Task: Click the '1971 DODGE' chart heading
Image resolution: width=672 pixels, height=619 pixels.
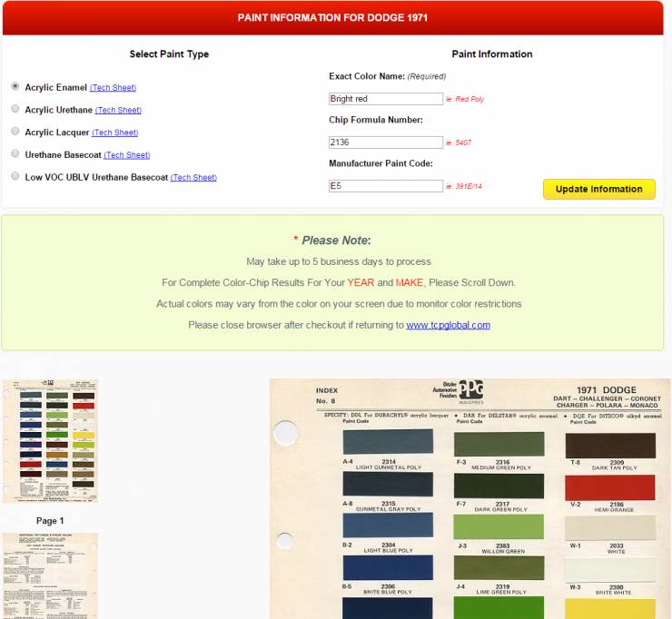Action: point(607,390)
